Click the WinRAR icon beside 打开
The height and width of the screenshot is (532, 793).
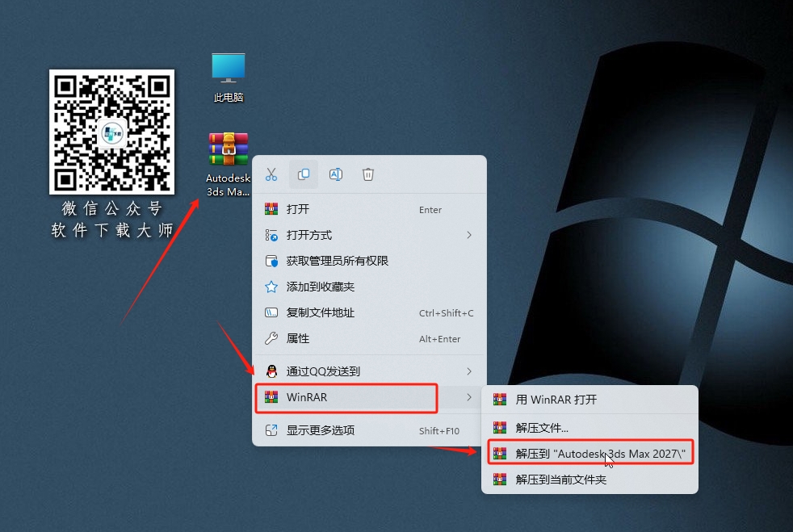point(272,208)
